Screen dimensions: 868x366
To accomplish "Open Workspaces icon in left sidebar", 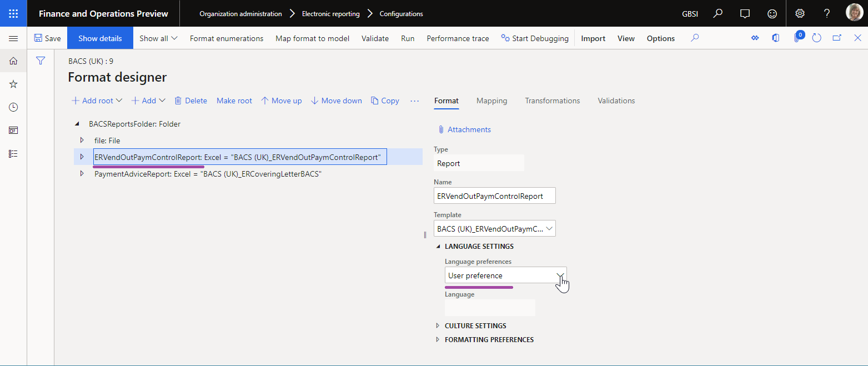I will click(13, 131).
